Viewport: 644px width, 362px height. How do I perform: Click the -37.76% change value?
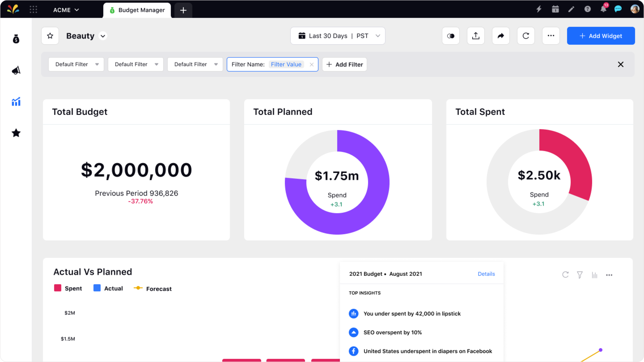(140, 201)
